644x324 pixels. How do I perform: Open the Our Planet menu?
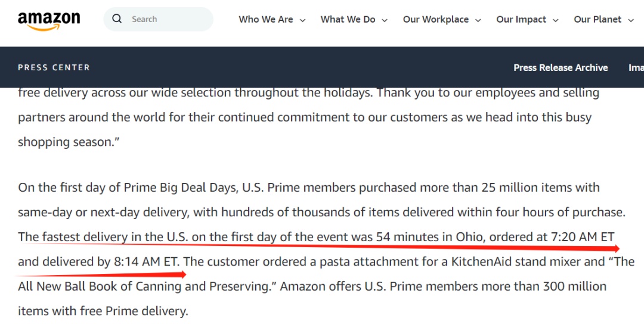point(597,19)
